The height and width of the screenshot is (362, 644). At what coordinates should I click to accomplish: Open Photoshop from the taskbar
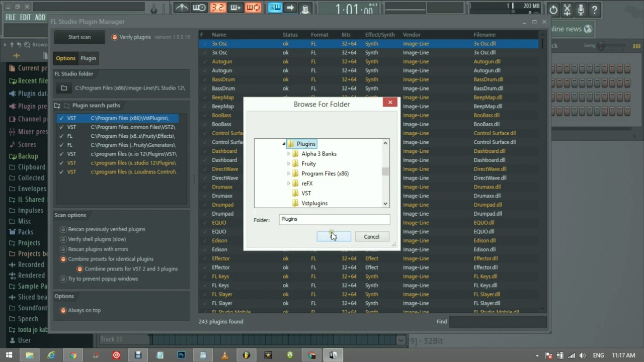coord(182,355)
